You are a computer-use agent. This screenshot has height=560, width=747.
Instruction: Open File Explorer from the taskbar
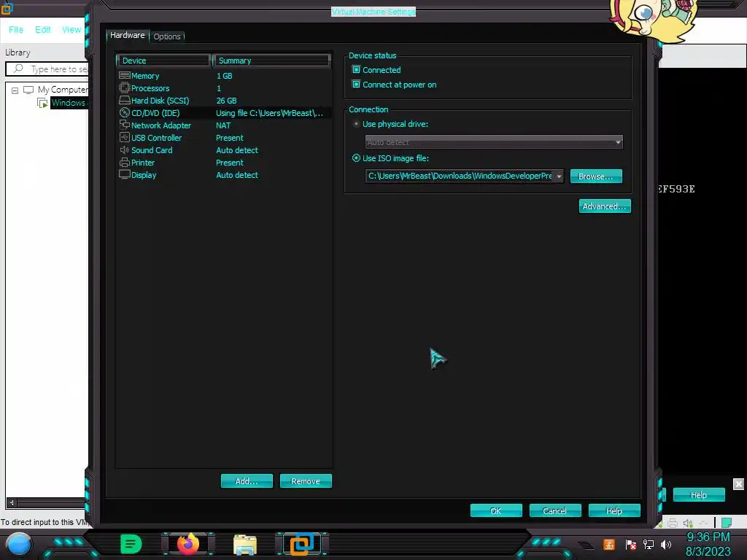pos(245,545)
